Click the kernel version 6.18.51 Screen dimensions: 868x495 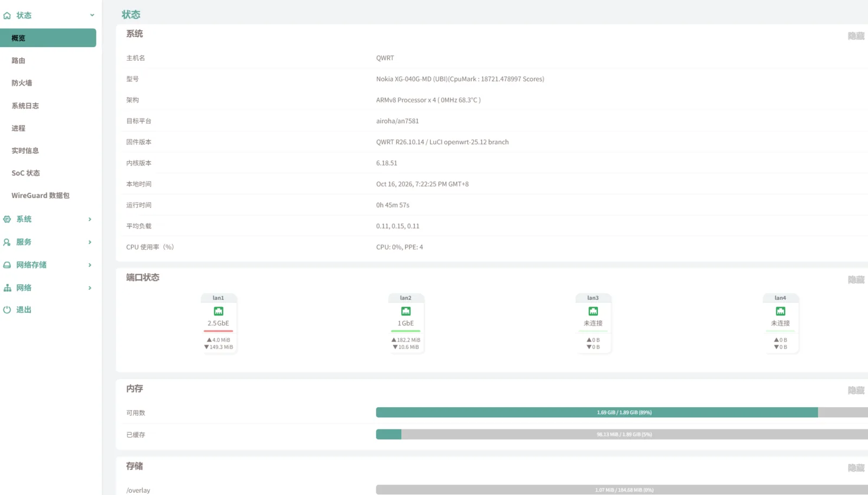[387, 163]
